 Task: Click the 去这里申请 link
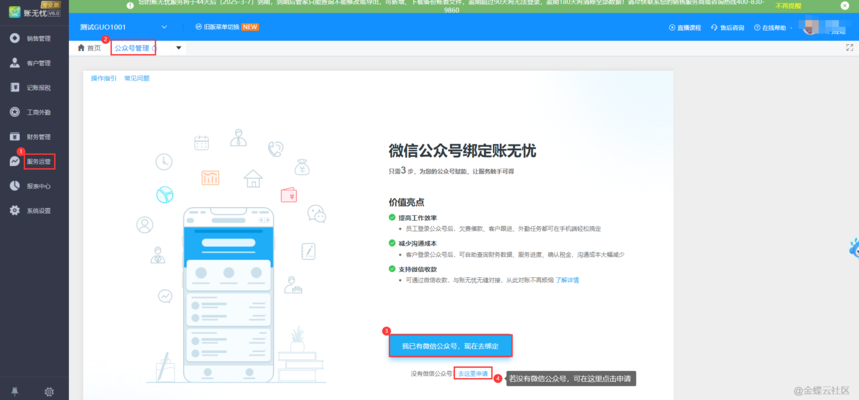[x=473, y=373]
